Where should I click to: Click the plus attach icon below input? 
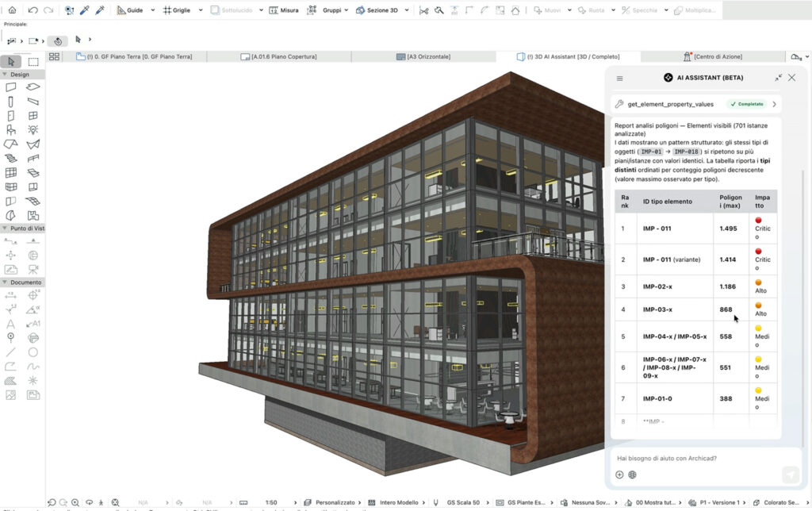click(619, 474)
